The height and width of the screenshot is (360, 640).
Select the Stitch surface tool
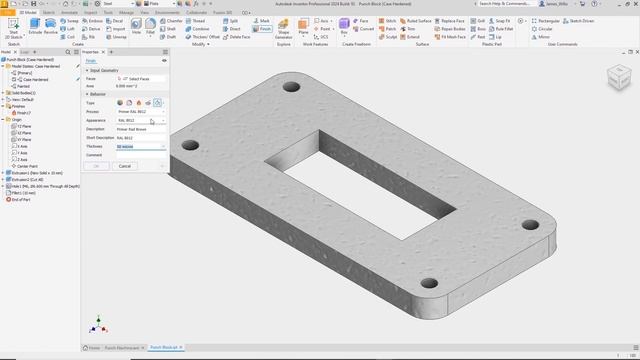pos(387,21)
